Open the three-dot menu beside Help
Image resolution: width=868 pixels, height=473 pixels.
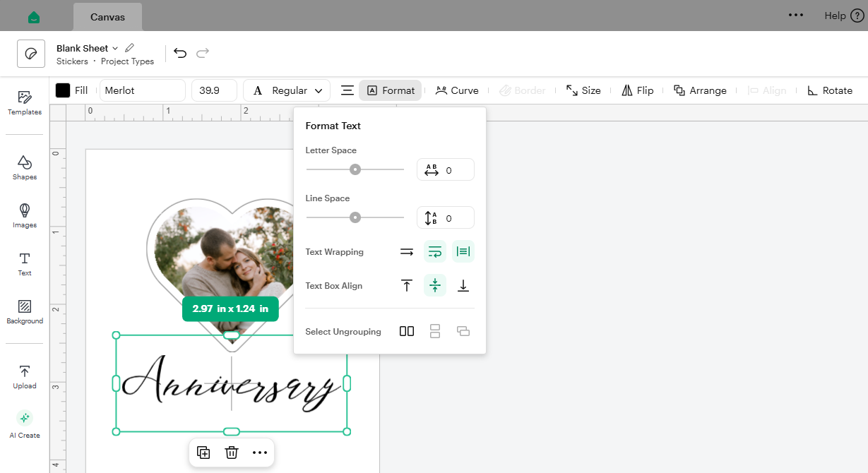[x=796, y=15]
